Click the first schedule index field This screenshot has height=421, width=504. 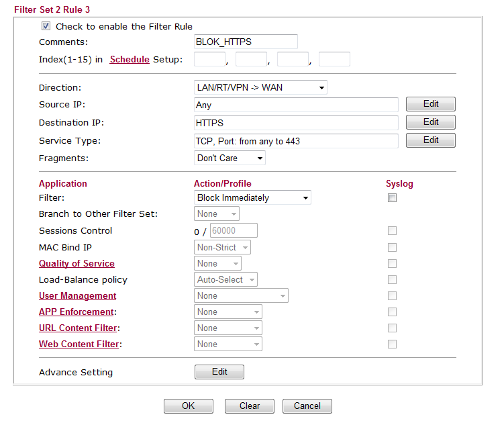pos(209,60)
